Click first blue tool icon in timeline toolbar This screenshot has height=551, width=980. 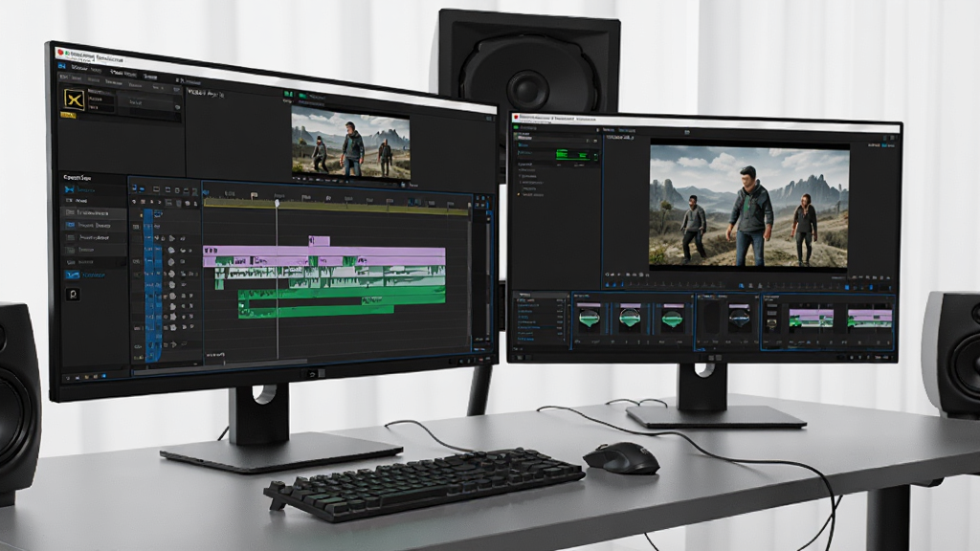pos(134,187)
